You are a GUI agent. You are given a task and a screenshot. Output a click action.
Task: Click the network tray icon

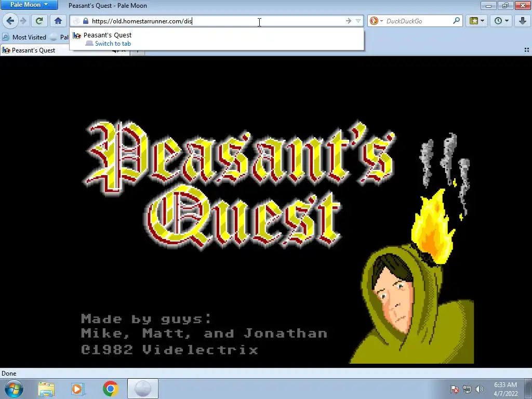pyautogui.click(x=467, y=389)
